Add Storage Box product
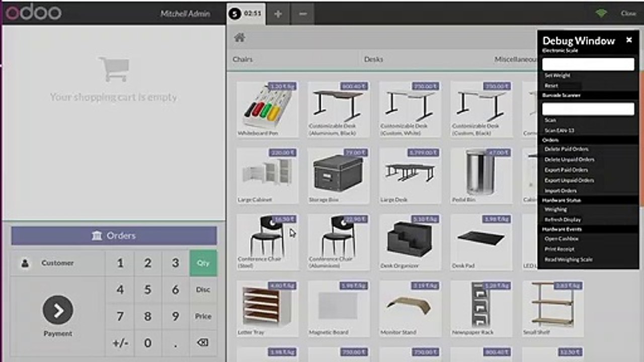The height and width of the screenshot is (362, 644). [x=339, y=176]
